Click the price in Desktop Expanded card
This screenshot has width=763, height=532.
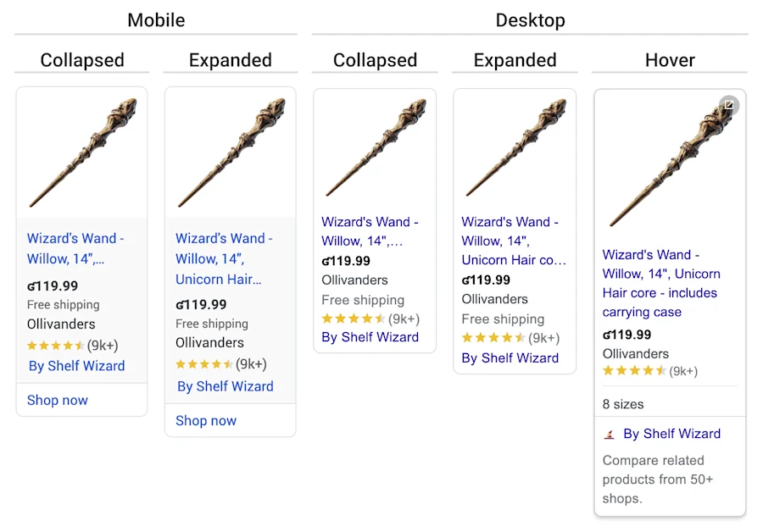coord(486,280)
